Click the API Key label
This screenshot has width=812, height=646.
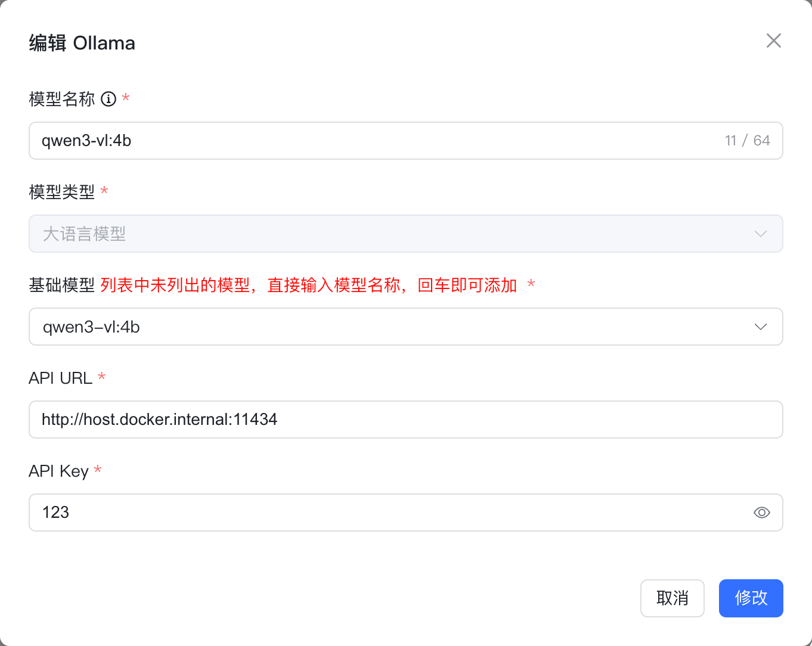click(x=58, y=471)
